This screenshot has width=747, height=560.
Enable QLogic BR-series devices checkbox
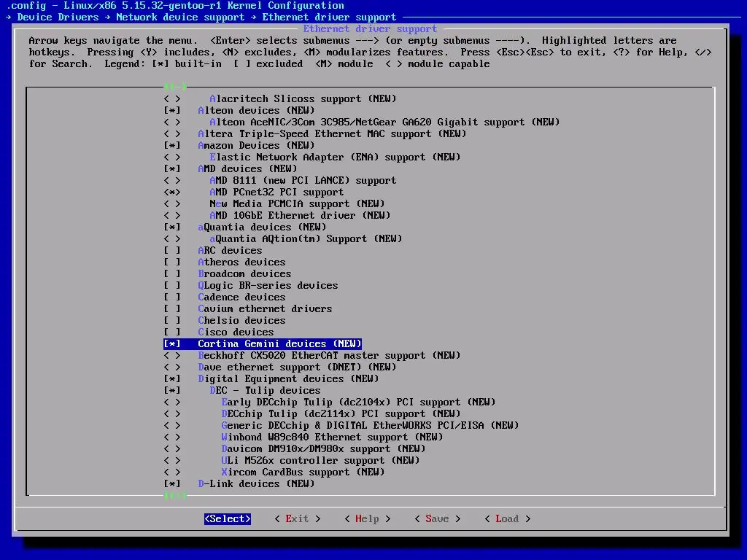coord(172,285)
